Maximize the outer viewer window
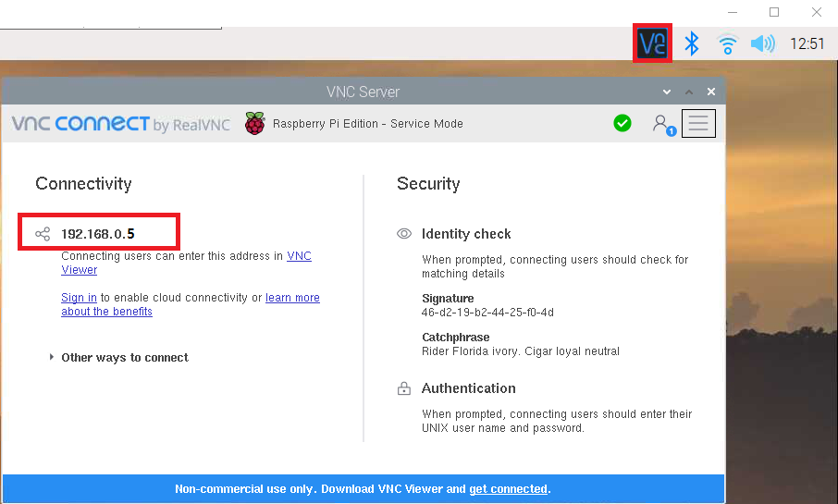This screenshot has width=838, height=504. 774,12
